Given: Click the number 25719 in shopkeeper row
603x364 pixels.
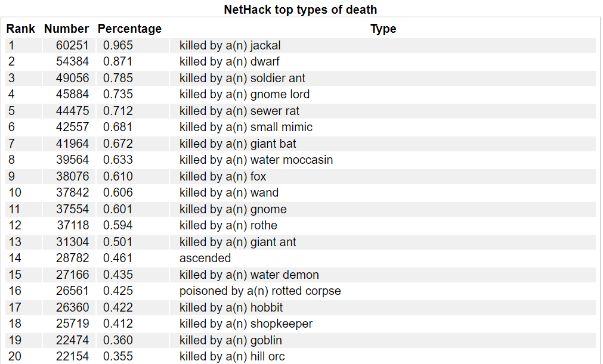Looking at the screenshot, I should (x=72, y=323).
